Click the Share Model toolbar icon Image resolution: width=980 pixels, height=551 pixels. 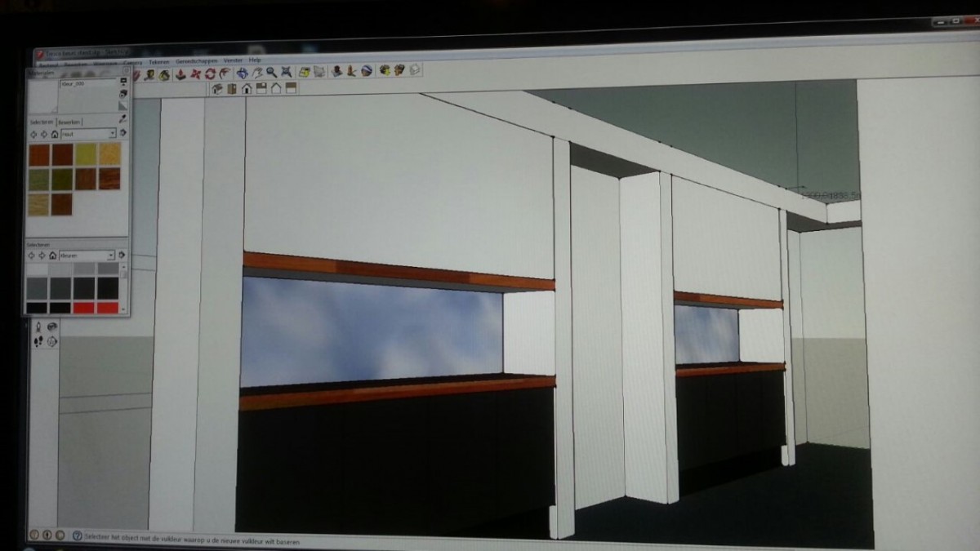[399, 70]
